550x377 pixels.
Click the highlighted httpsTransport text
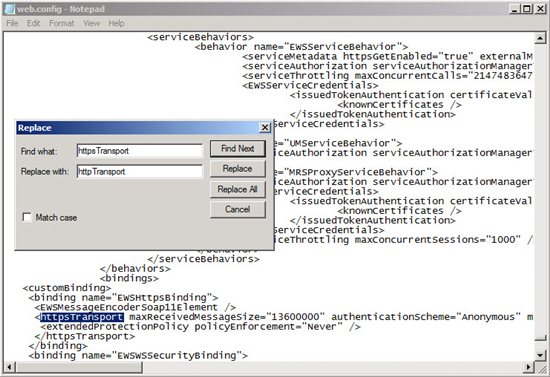(x=82, y=317)
